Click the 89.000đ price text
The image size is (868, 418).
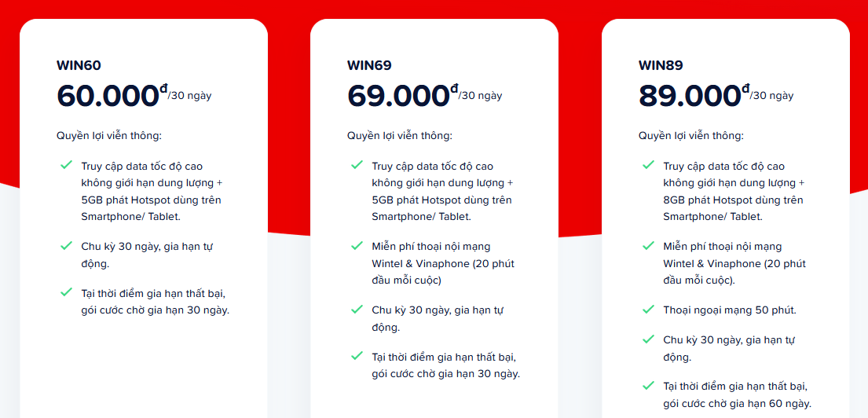click(694, 95)
